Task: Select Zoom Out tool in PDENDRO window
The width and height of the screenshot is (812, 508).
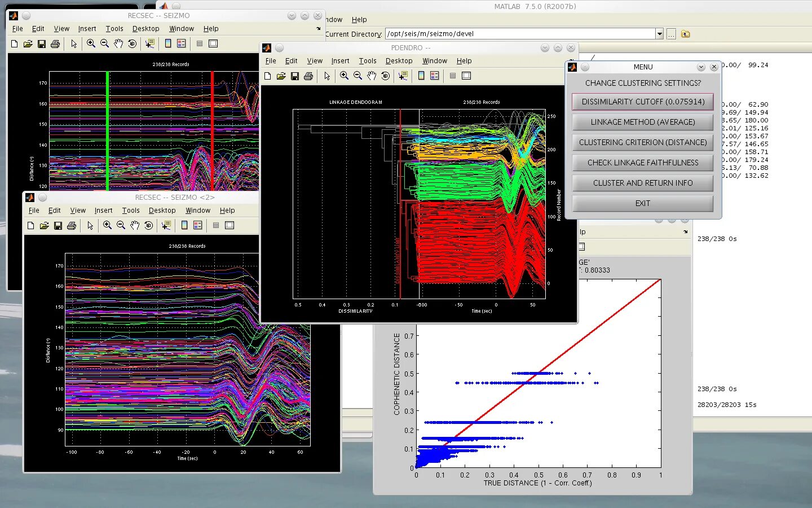Action: pos(358,76)
